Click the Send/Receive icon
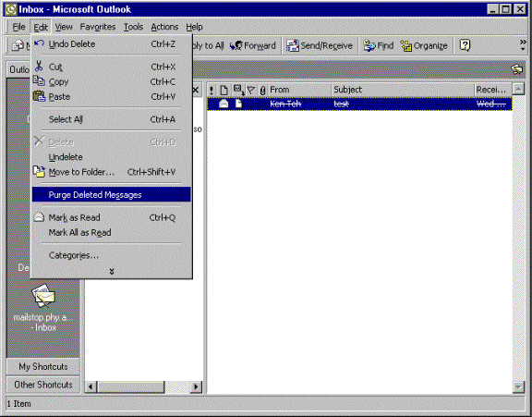Screen dimensions: 532x417 293,45
